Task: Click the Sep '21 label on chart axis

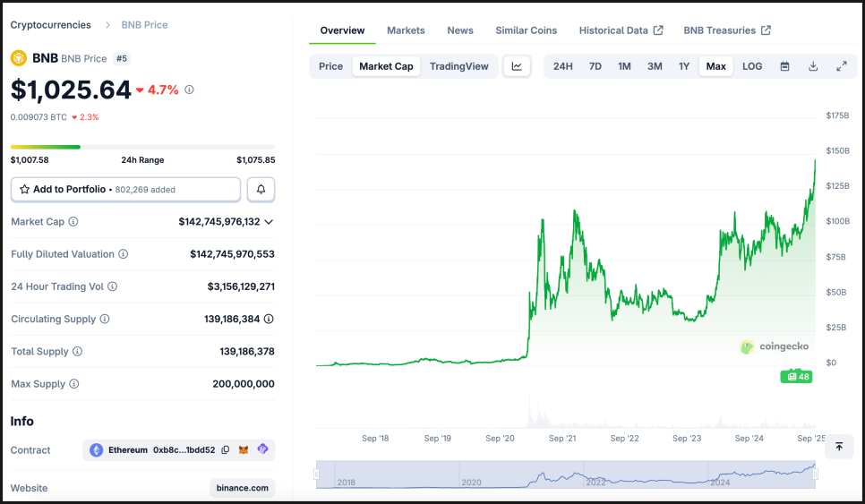Action: pyautogui.click(x=562, y=438)
